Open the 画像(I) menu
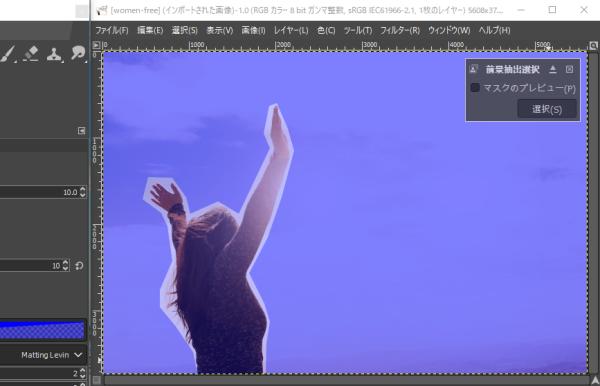The width and height of the screenshot is (600, 386). (253, 30)
